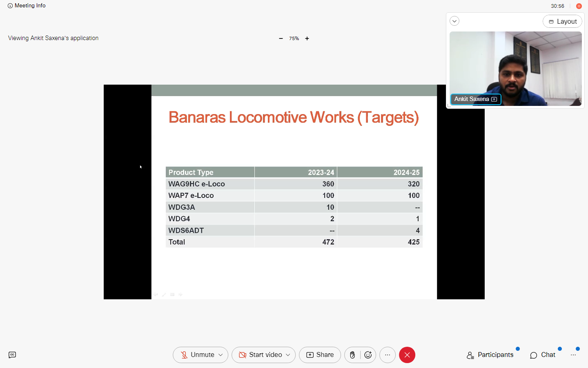
Task: Open the Participants panel
Action: click(490, 355)
